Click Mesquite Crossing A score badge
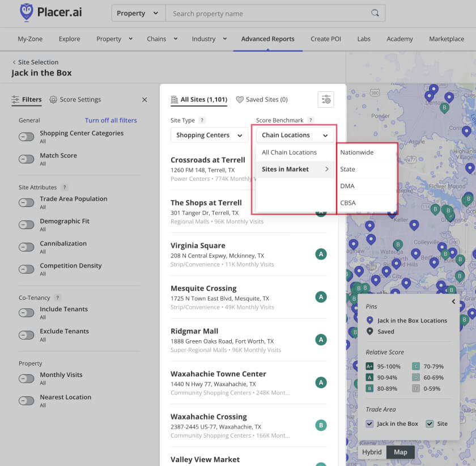 [x=321, y=297]
